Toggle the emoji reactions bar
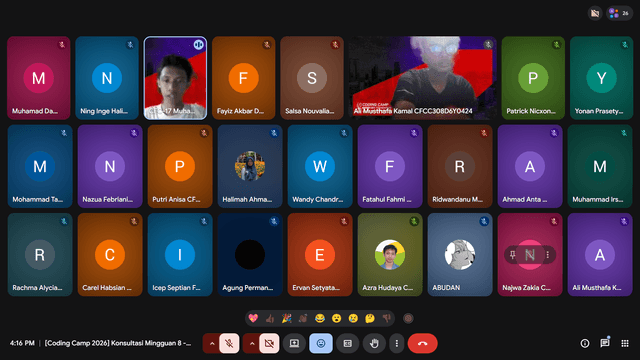640x360 pixels. pos(321,343)
